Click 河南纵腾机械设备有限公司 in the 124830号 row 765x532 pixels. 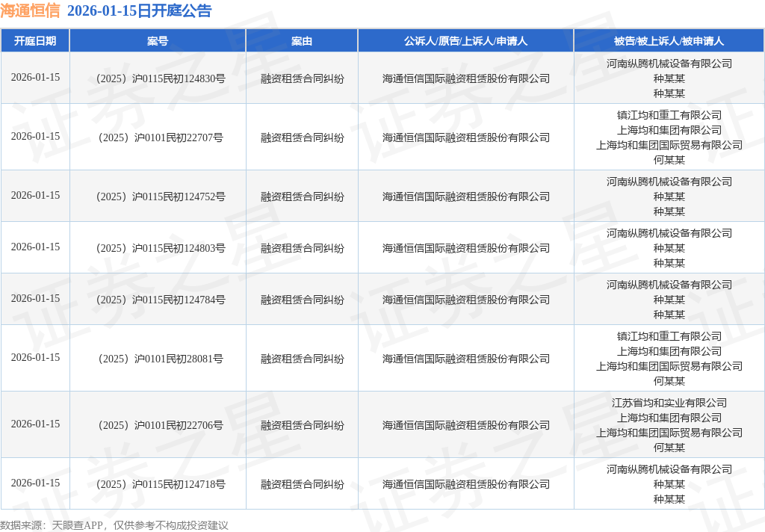[x=669, y=64]
